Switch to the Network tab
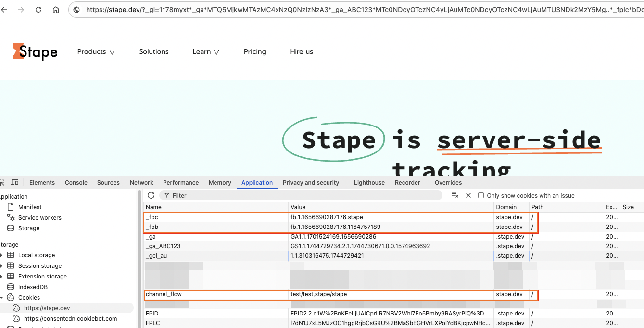 pos(141,183)
